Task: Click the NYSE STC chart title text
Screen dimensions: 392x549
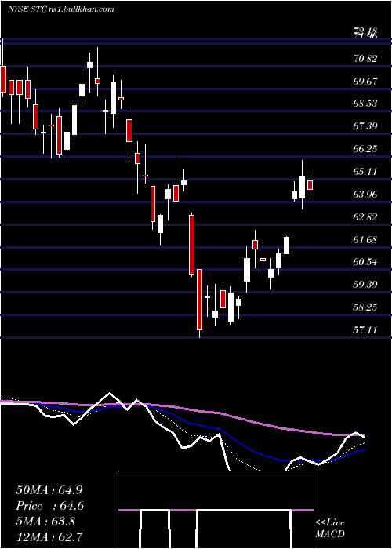Action: pos(60,9)
